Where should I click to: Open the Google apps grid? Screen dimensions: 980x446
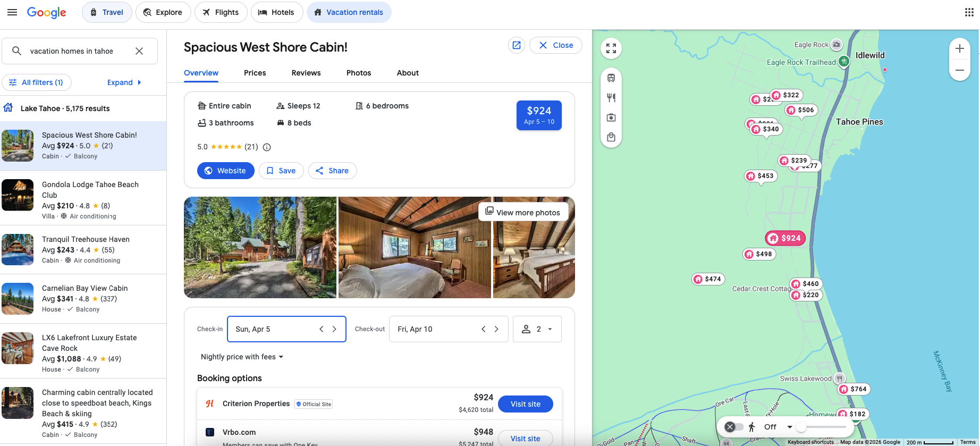pos(969,12)
